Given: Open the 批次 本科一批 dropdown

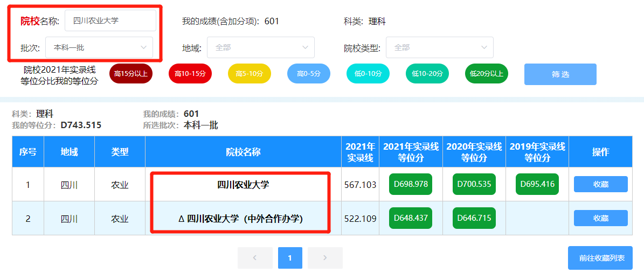Looking at the screenshot, I should click(x=99, y=47).
